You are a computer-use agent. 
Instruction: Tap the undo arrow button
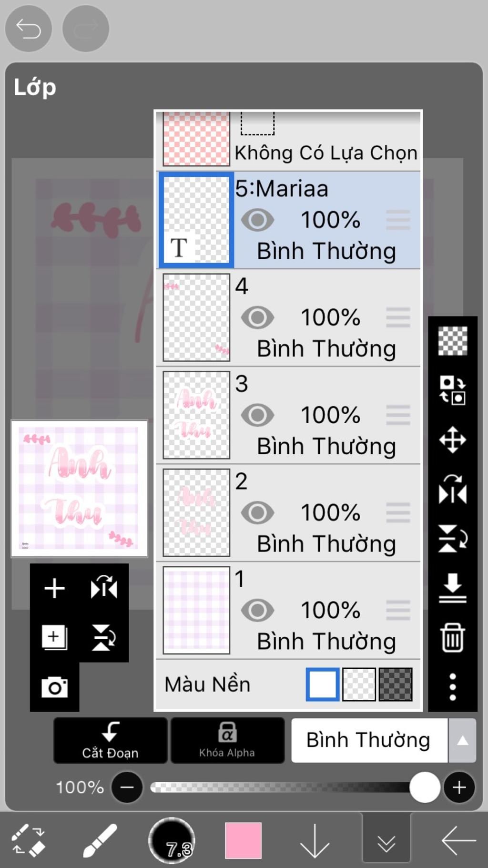(28, 29)
